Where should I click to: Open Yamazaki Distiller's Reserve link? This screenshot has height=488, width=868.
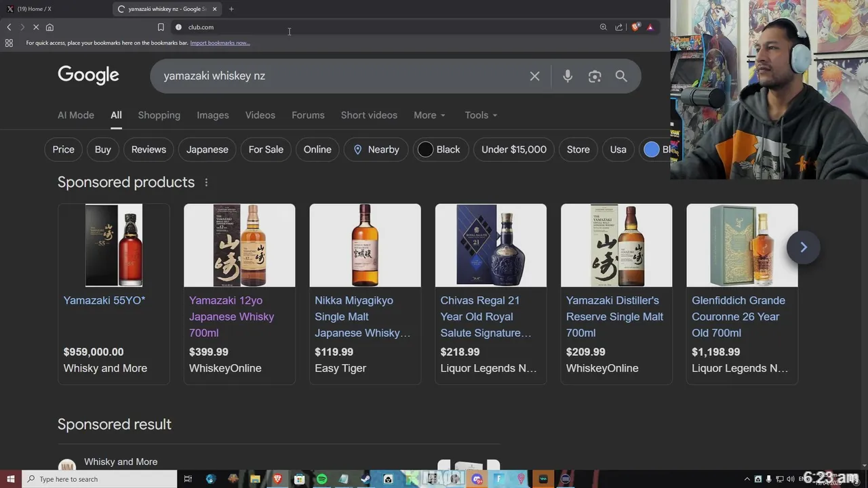pos(615,317)
